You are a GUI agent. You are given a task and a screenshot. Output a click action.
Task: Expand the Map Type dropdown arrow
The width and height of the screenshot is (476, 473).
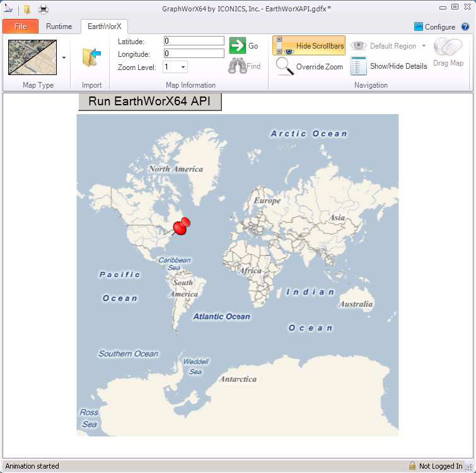(64, 57)
